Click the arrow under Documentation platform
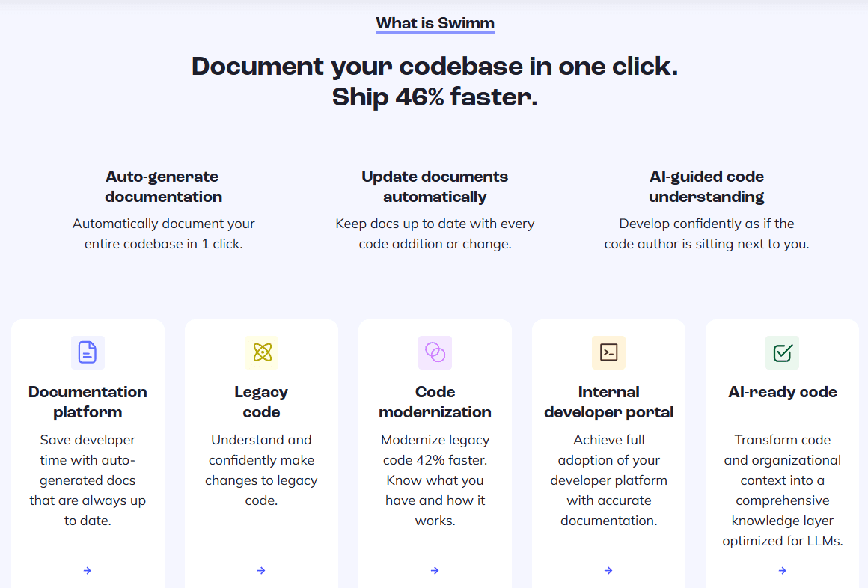Screen dimensions: 868x588 pos(88,570)
